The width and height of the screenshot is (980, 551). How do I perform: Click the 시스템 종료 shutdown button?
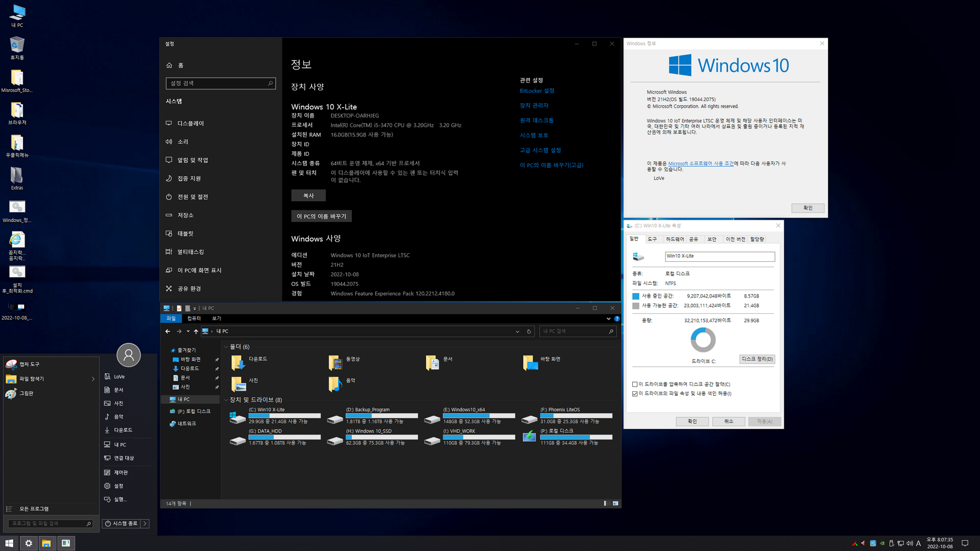pyautogui.click(x=121, y=524)
